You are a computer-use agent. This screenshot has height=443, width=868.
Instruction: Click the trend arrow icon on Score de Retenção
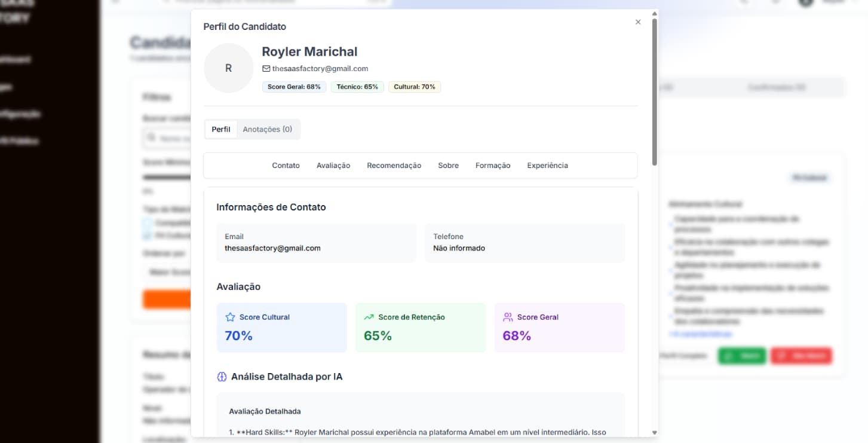pyautogui.click(x=369, y=317)
